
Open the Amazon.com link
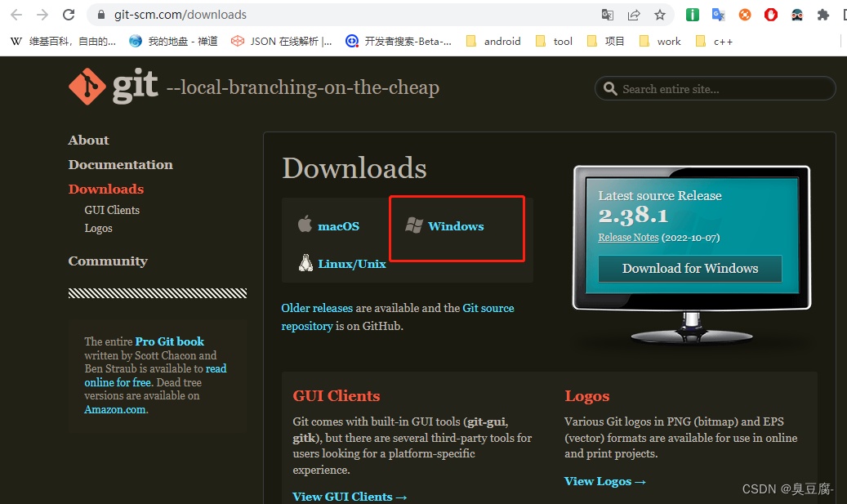(x=115, y=409)
